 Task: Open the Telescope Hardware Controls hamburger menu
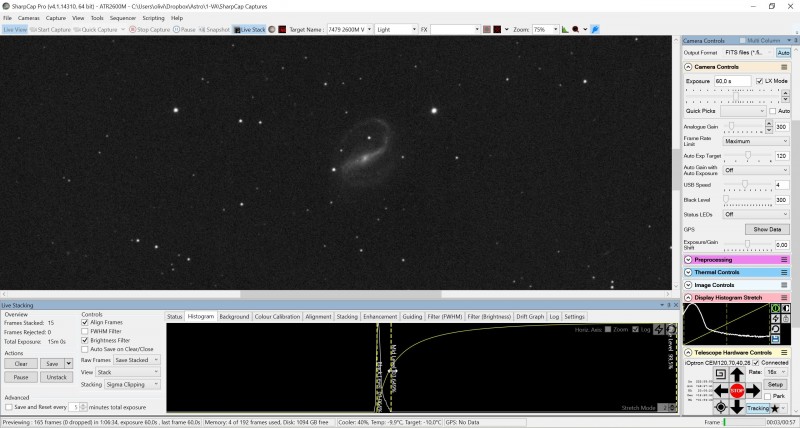784,353
